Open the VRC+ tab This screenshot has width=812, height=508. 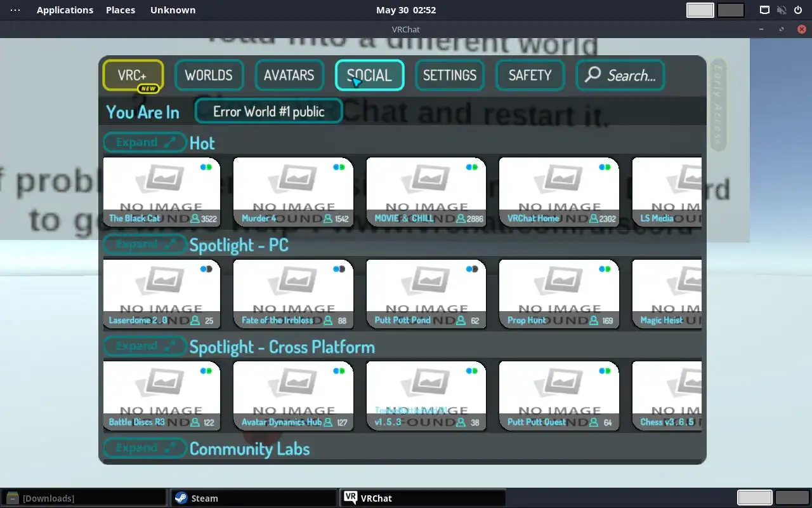[133, 76]
